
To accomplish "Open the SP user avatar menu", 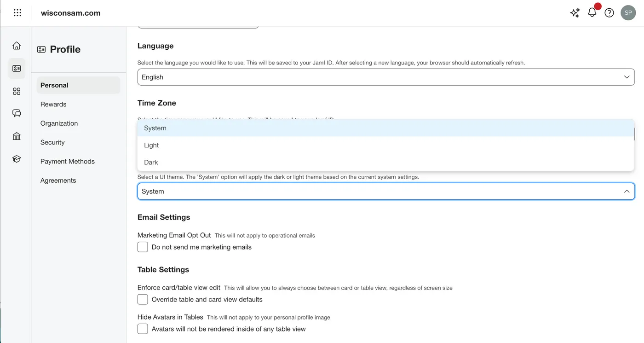I will click(628, 13).
